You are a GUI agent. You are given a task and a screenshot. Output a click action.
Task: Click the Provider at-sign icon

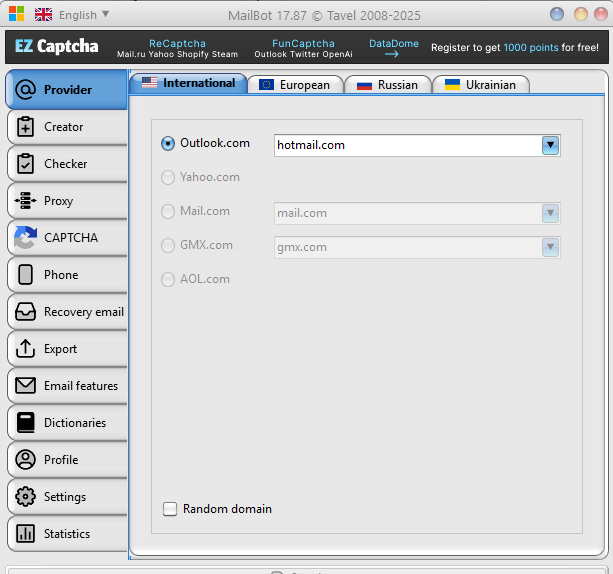25,90
